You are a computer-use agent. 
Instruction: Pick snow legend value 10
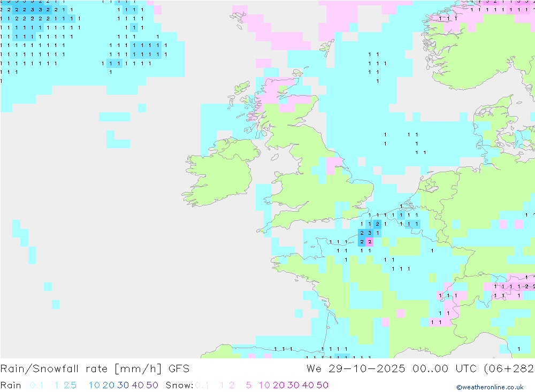264,385
